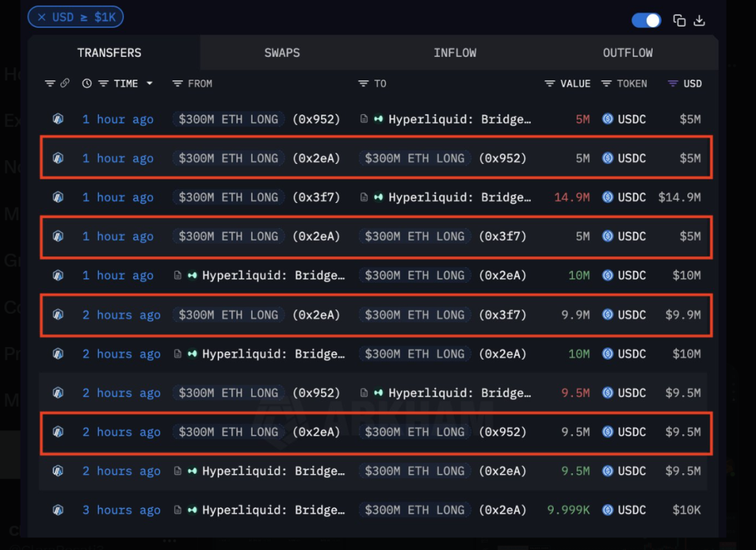Switch to the SWAPS tab
The width and height of the screenshot is (756, 550).
coord(282,52)
